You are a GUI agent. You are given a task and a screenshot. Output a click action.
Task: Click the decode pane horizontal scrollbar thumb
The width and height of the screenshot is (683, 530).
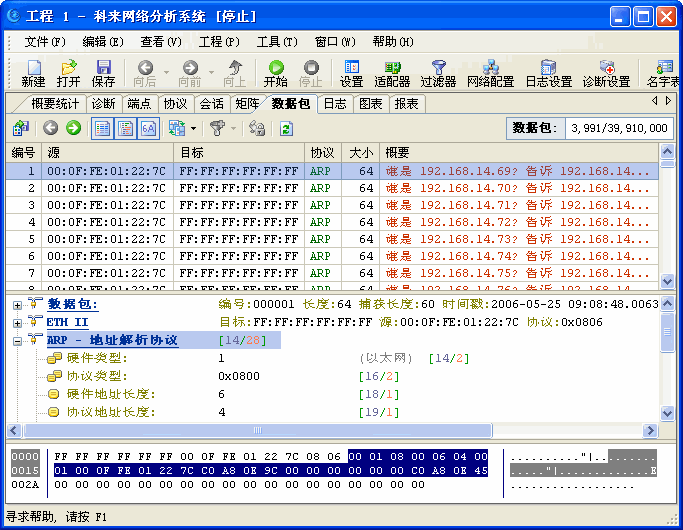pos(258,431)
